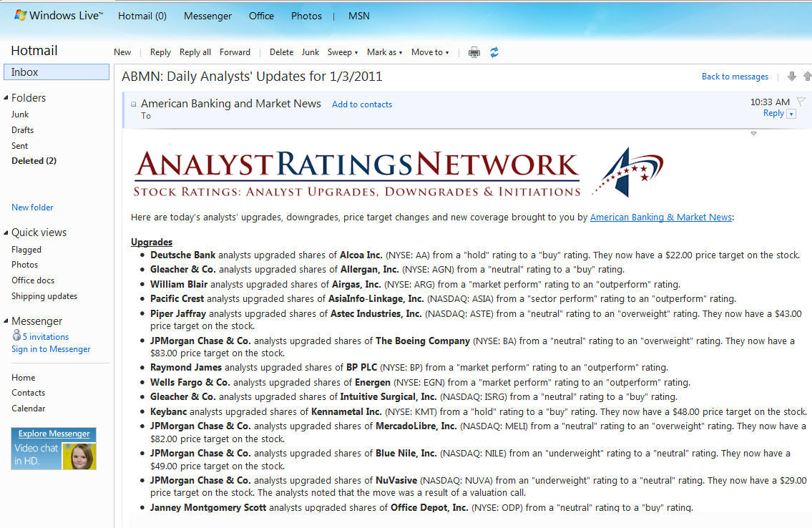Image resolution: width=812 pixels, height=528 pixels.
Task: Click Back to messages link
Action: click(735, 77)
